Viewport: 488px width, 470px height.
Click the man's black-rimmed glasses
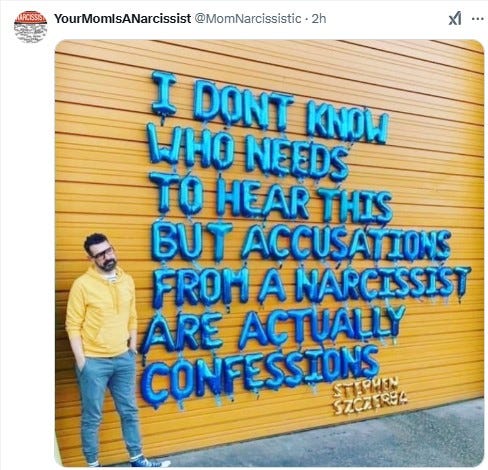click(x=101, y=253)
